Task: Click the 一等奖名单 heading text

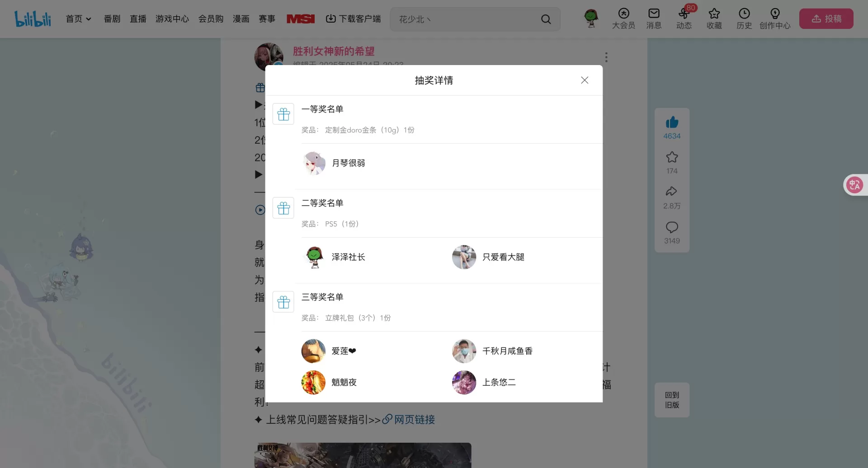Action: click(322, 109)
